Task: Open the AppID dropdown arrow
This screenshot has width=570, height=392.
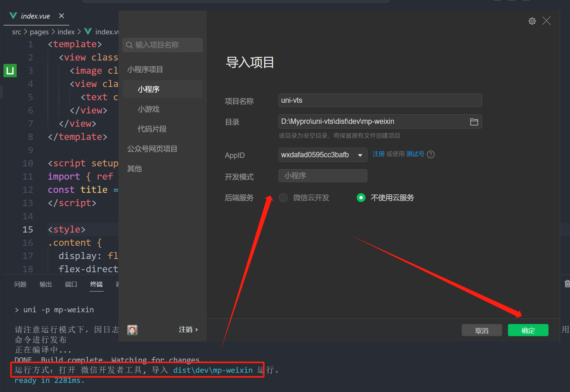Action: click(x=360, y=155)
